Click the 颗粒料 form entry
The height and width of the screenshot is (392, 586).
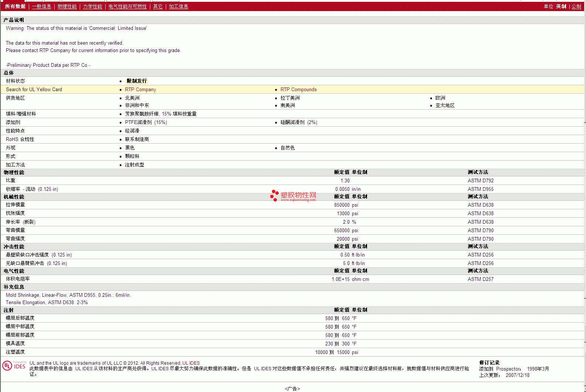pyautogui.click(x=132, y=157)
